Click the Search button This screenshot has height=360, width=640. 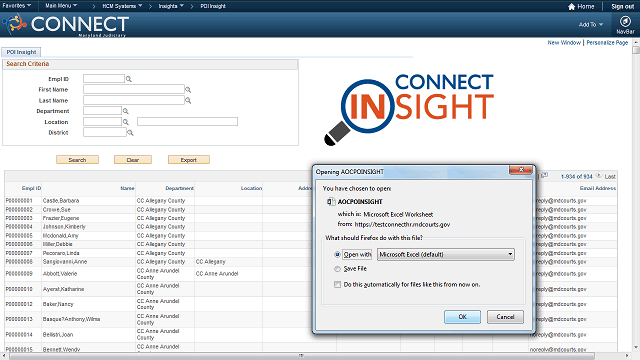pos(77,160)
